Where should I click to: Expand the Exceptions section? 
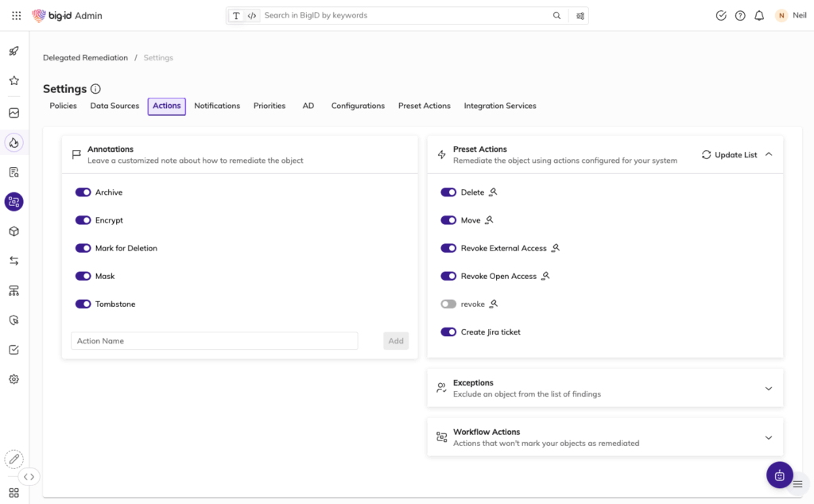768,389
